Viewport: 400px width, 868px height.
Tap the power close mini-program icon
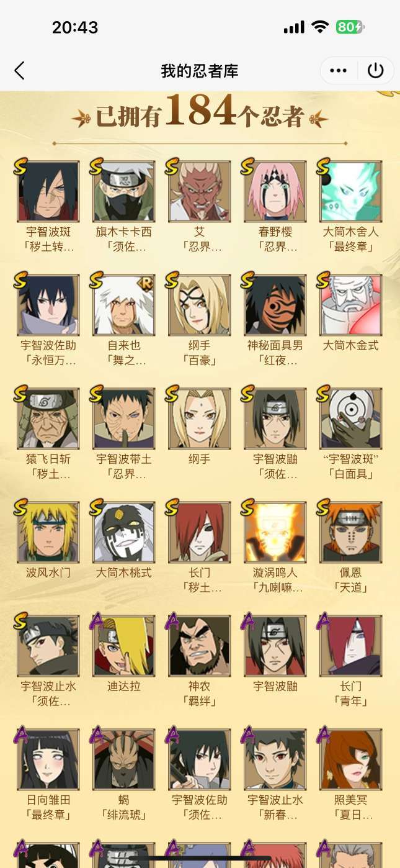pos(376,71)
